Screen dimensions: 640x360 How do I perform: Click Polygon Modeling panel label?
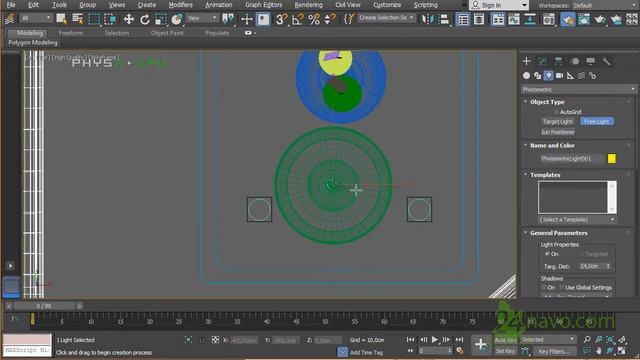[33, 42]
